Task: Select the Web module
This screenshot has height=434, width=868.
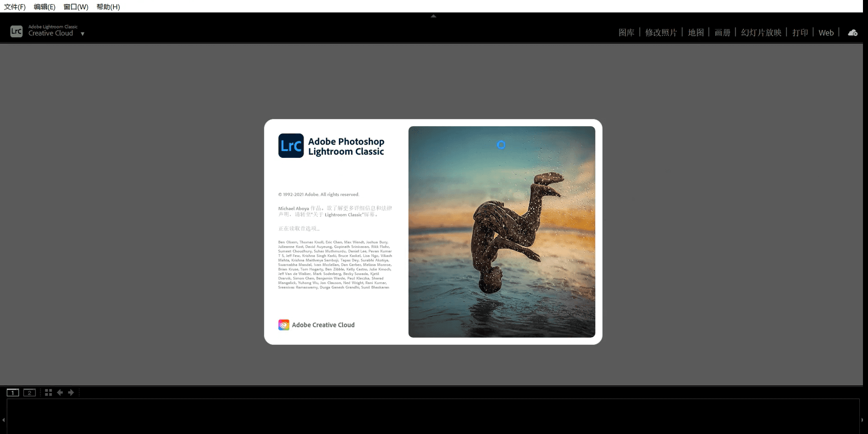Action: [826, 33]
